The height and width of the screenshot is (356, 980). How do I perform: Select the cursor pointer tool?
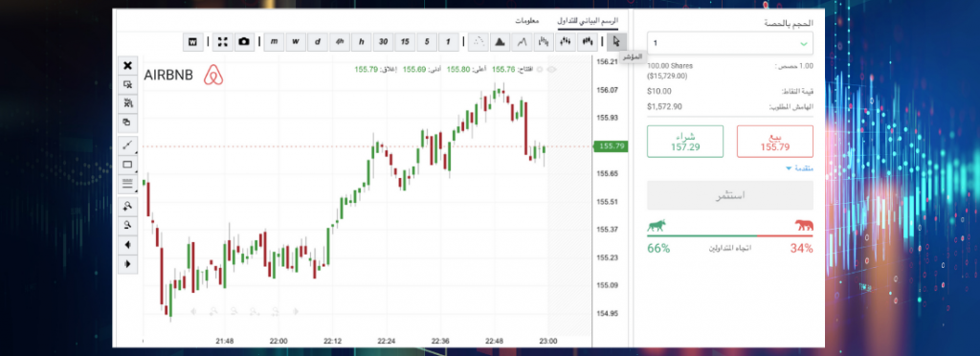point(616,42)
